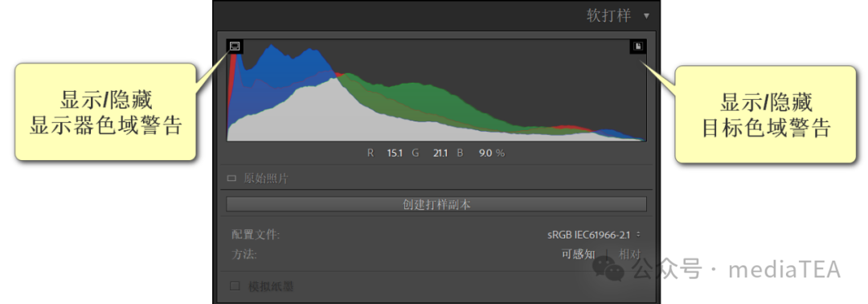Click the G value 21.1
Screen dimensions: 868x304
click(440, 154)
